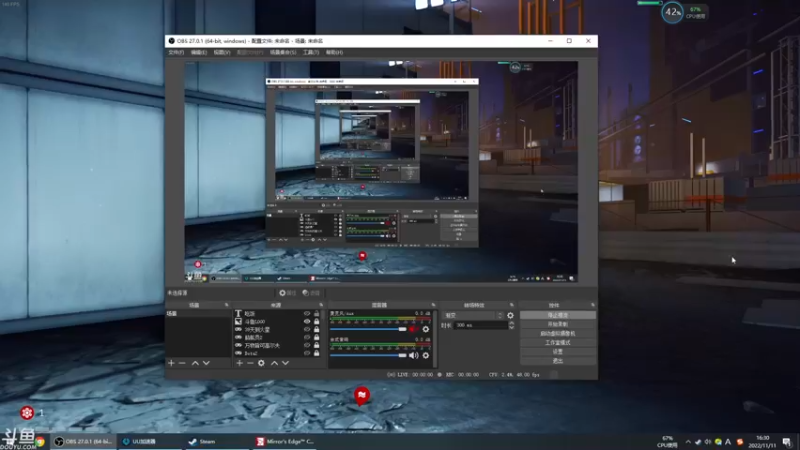The height and width of the screenshot is (450, 800).
Task: Adjust second mixer channel volume slider
Action: pyautogui.click(x=368, y=355)
